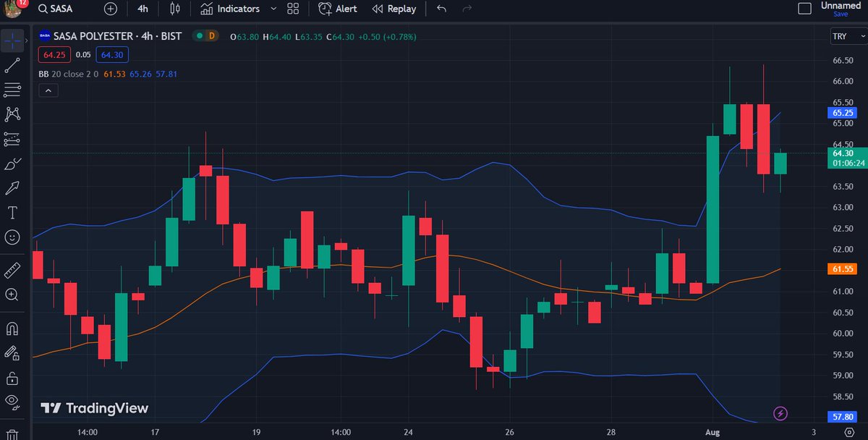868x440 pixels.
Task: Select the trend line drawing tool
Action: click(12, 65)
